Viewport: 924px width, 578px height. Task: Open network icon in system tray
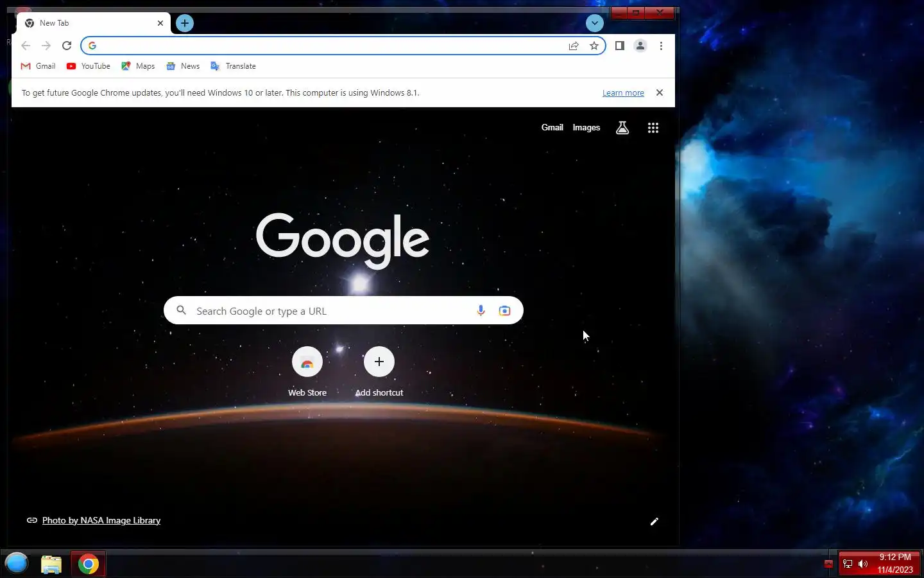848,564
